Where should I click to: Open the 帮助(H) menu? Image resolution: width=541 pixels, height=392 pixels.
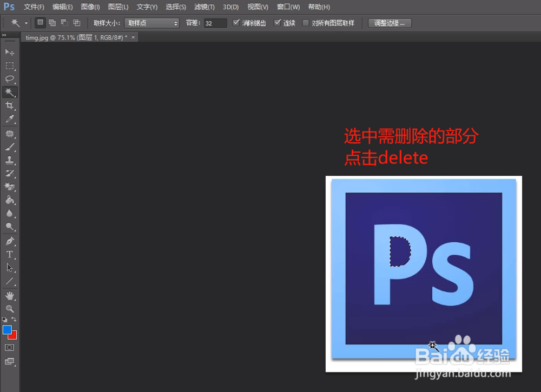[319, 7]
